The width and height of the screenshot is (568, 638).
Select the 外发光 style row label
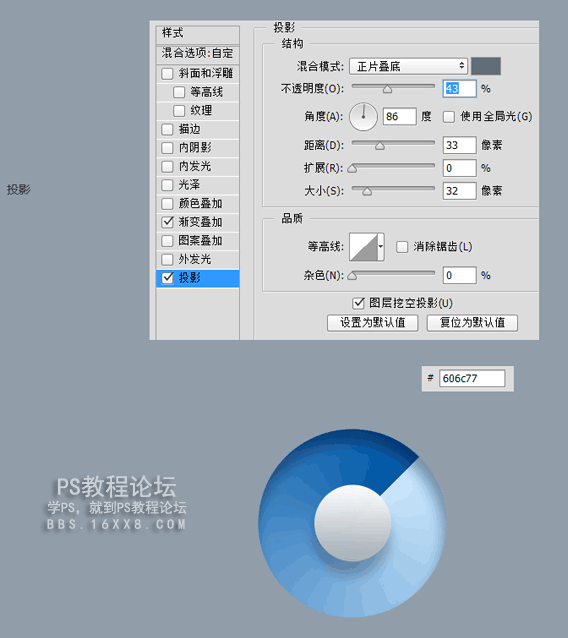[195, 259]
